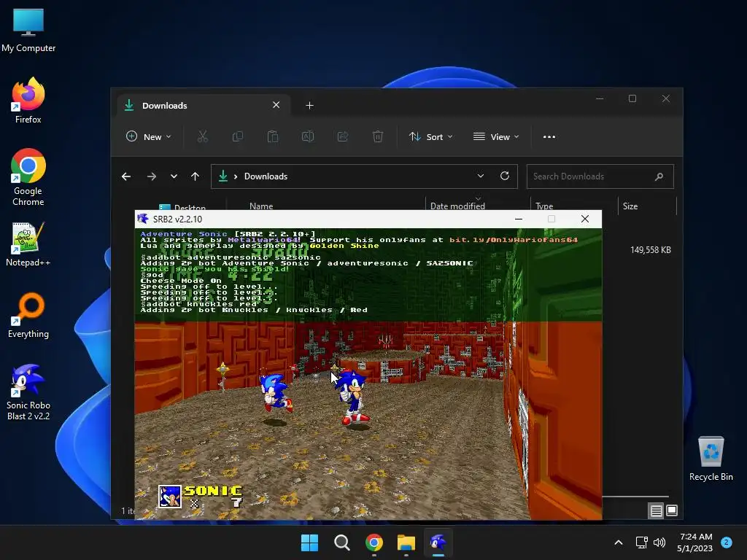Viewport: 747px width, 560px height.
Task: Sort by the Type column header
Action: coord(544,206)
